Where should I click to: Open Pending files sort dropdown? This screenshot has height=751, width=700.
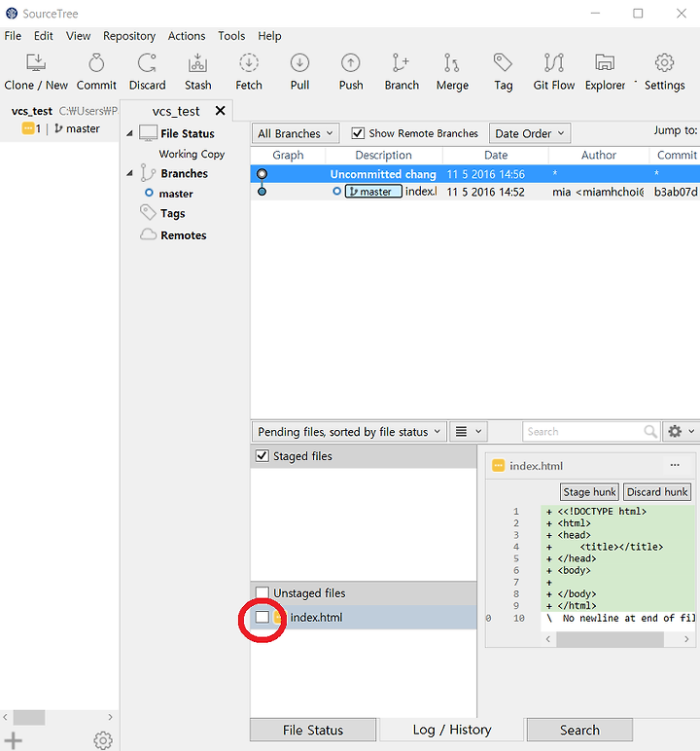tap(349, 432)
